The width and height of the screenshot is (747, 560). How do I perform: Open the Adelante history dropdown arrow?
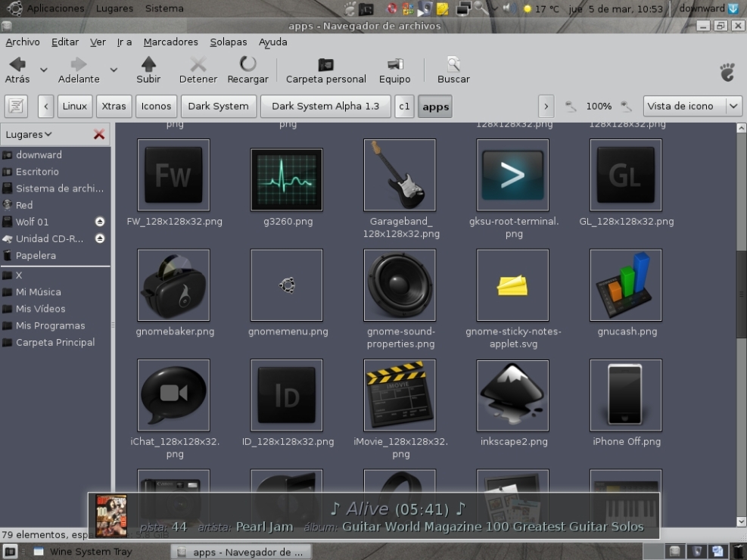pyautogui.click(x=114, y=70)
